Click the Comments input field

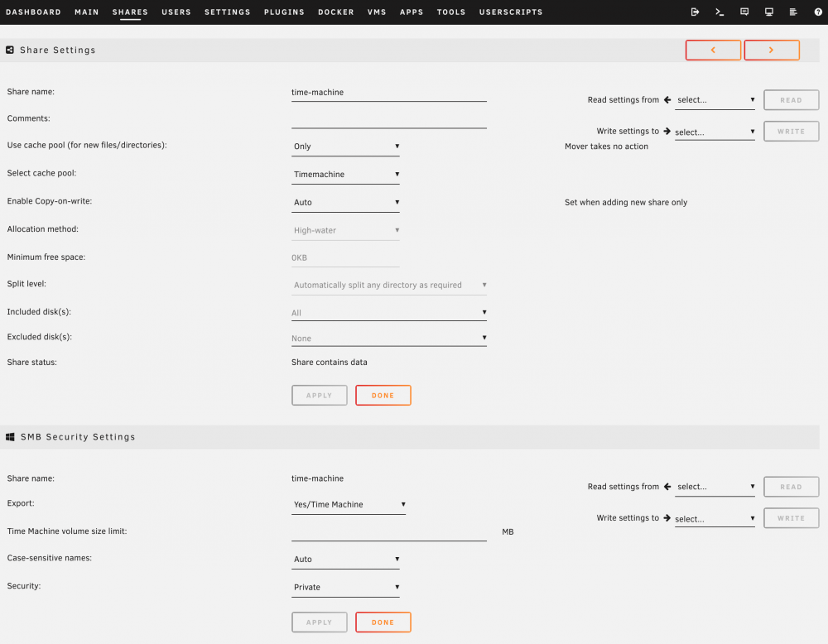pyautogui.click(x=388, y=119)
